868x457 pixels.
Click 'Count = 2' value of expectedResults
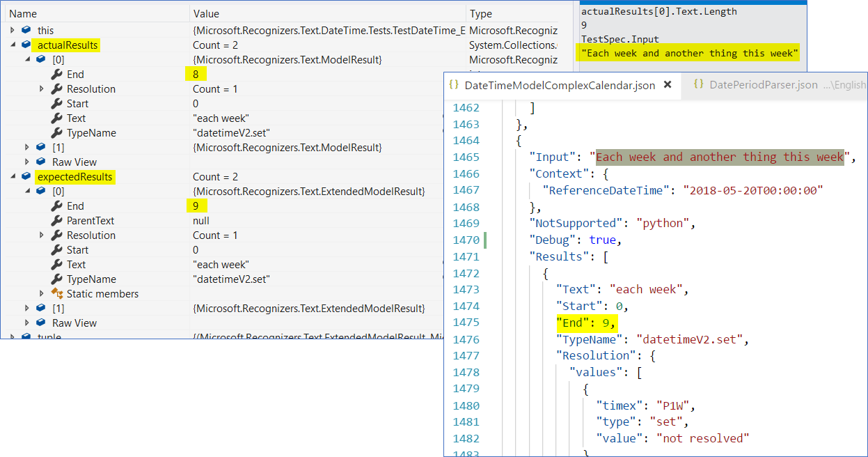click(215, 176)
